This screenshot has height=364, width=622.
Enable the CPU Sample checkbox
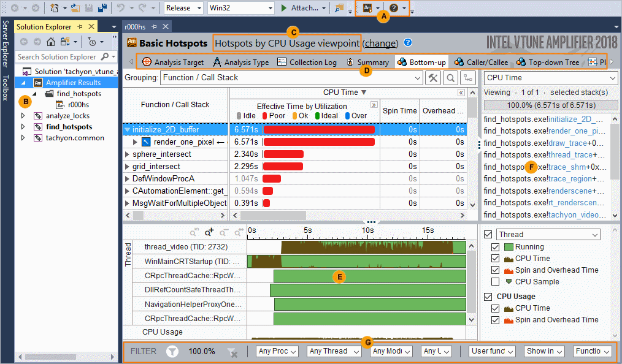click(496, 282)
